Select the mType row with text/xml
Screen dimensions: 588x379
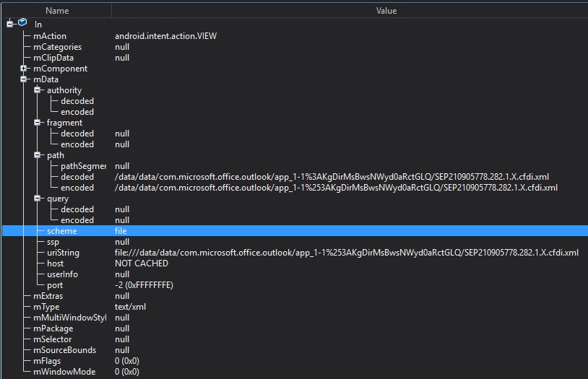pos(48,307)
